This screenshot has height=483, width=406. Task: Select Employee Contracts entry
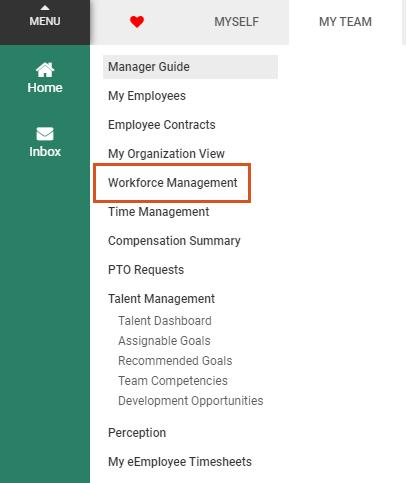click(162, 125)
